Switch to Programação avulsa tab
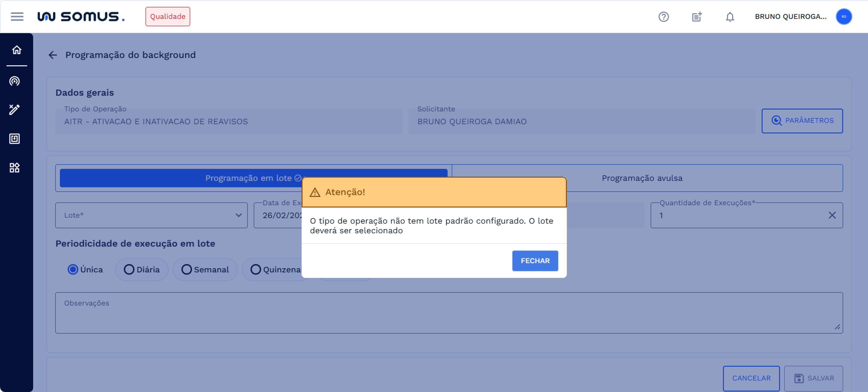868x392 pixels. click(642, 178)
